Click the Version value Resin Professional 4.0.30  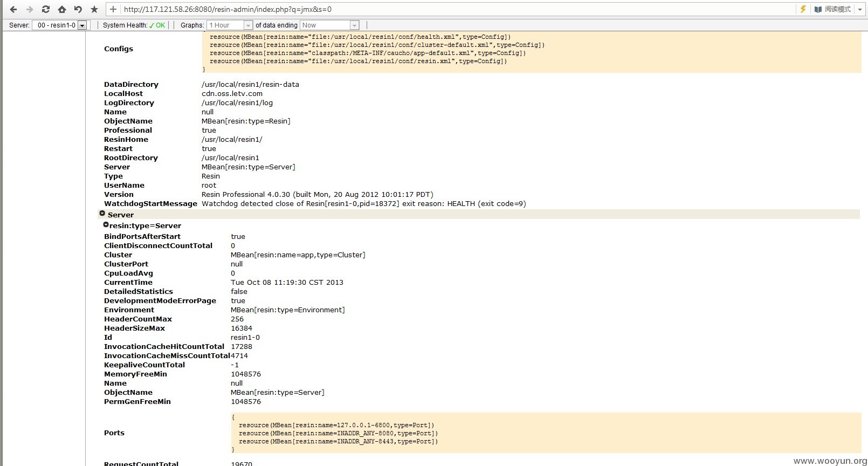click(318, 194)
